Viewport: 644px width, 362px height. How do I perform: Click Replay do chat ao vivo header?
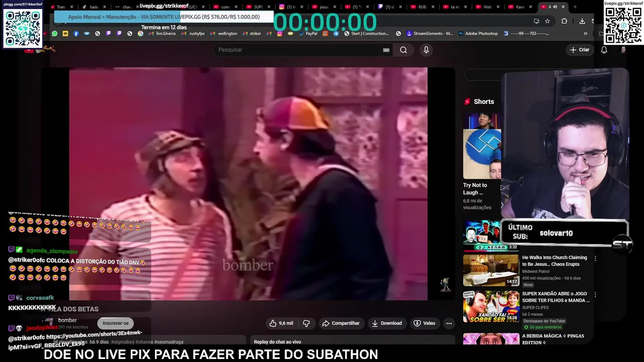tap(277, 342)
